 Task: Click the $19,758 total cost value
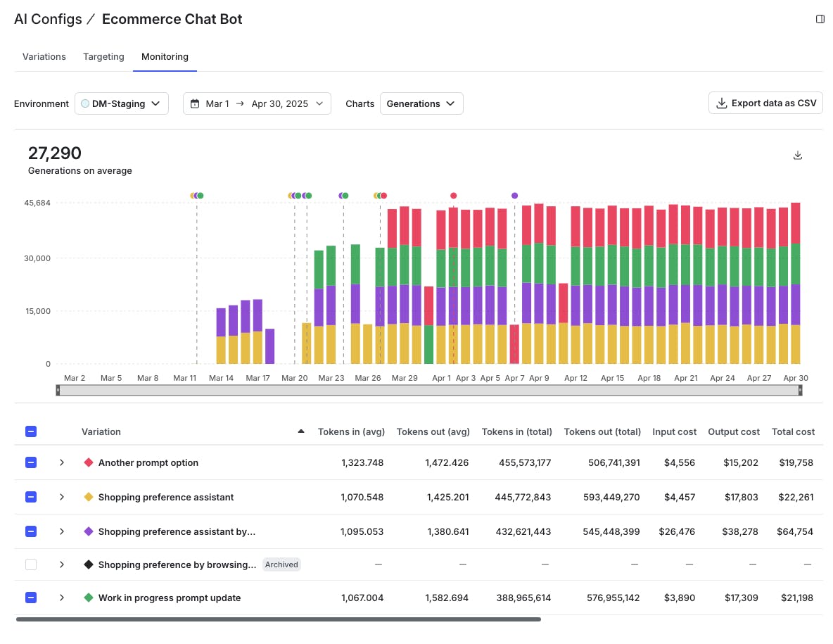pyautogui.click(x=796, y=462)
